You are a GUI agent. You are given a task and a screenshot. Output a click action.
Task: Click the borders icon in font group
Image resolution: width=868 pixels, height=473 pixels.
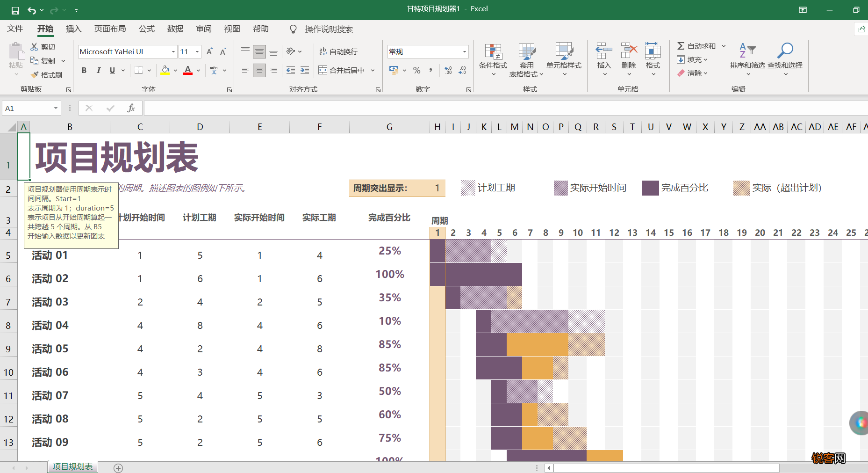click(138, 70)
